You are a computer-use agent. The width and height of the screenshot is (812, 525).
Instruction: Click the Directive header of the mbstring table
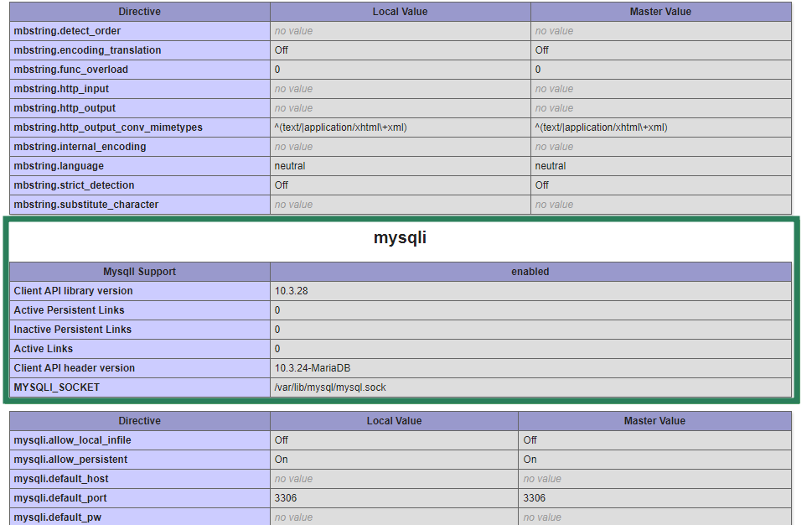[x=140, y=12]
